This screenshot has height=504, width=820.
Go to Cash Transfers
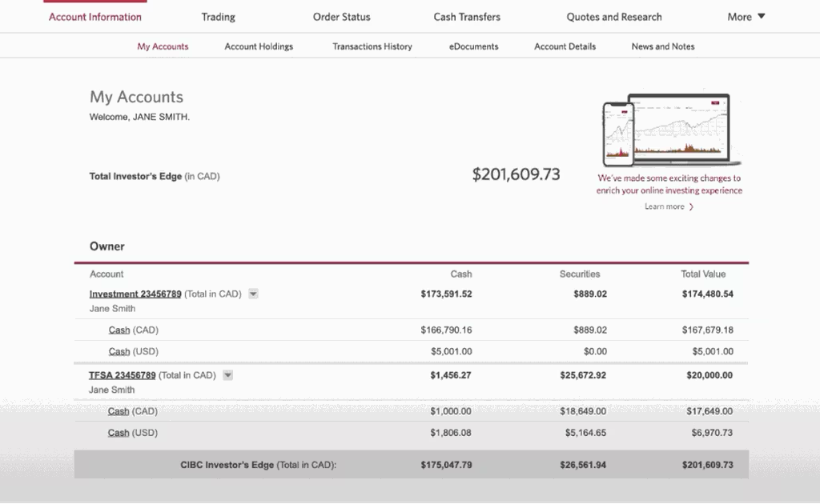click(x=467, y=17)
